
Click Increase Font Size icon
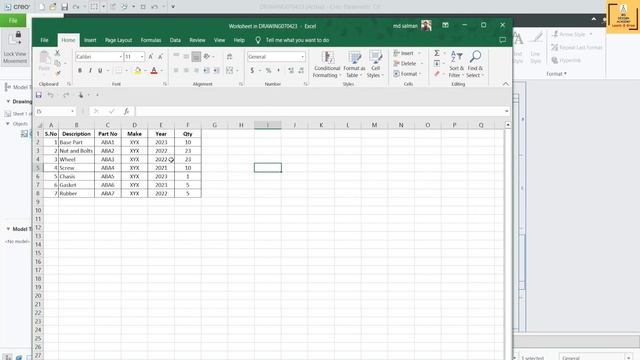tap(151, 57)
